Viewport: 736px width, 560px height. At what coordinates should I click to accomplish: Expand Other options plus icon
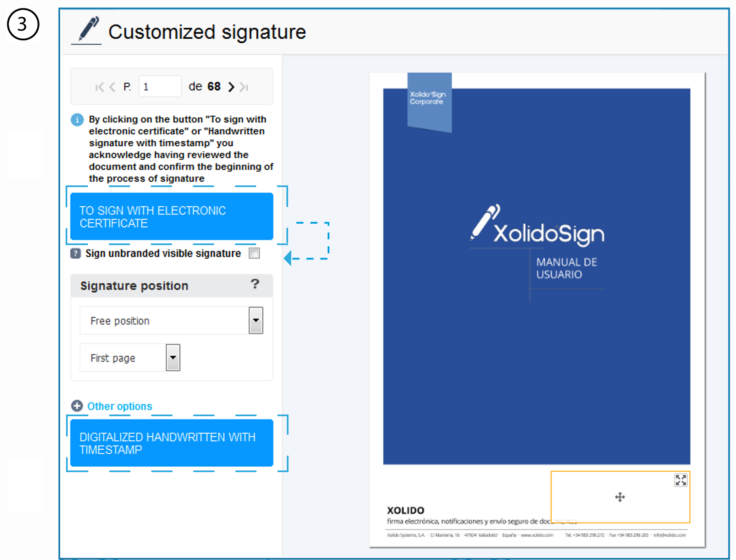77,406
